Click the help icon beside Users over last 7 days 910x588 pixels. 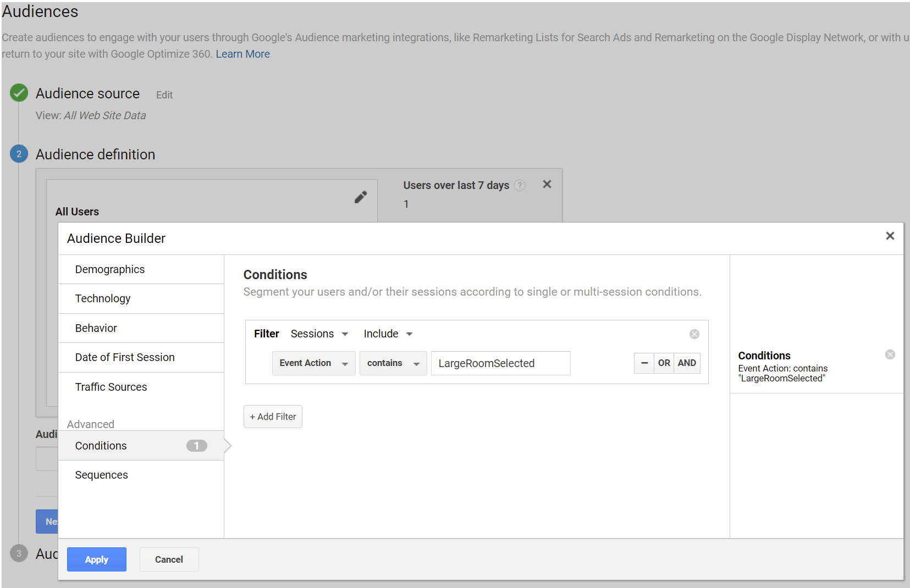[520, 185]
